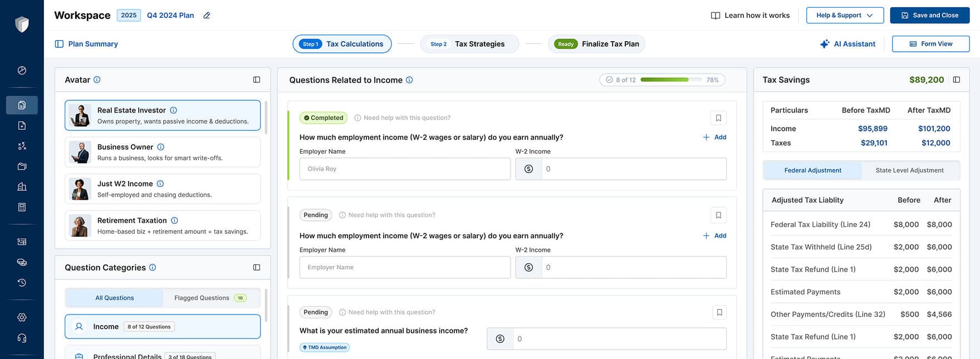Viewport: 980px width, 359px height.
Task: Click the Olivia Roy employer name field
Action: pyautogui.click(x=405, y=169)
